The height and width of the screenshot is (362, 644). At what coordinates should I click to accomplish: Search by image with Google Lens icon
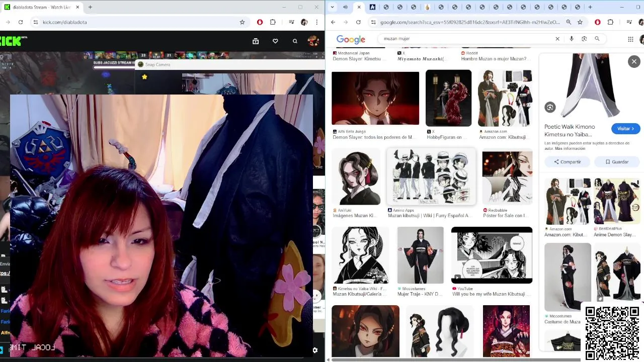coord(584,39)
